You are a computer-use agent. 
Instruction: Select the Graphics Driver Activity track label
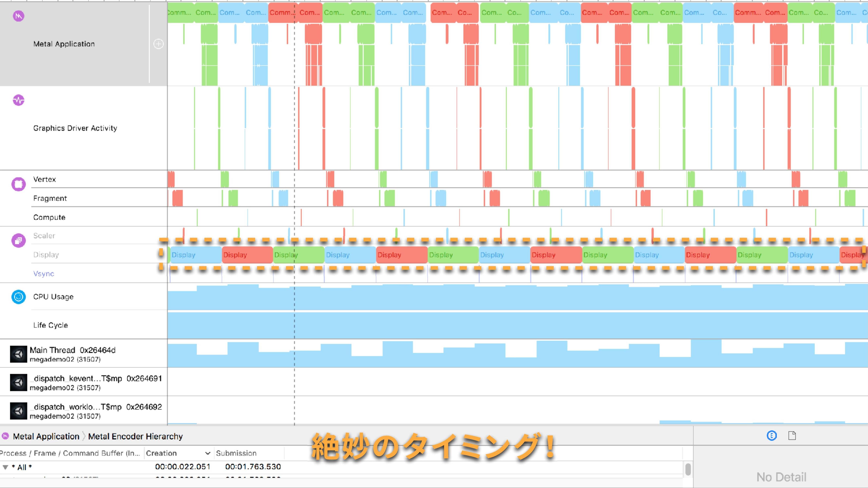point(75,128)
